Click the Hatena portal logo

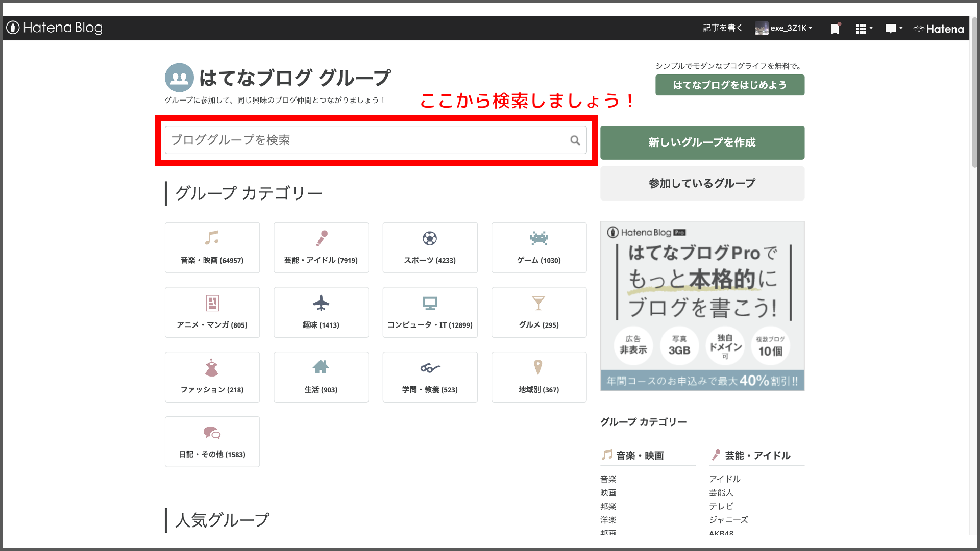[x=939, y=29]
